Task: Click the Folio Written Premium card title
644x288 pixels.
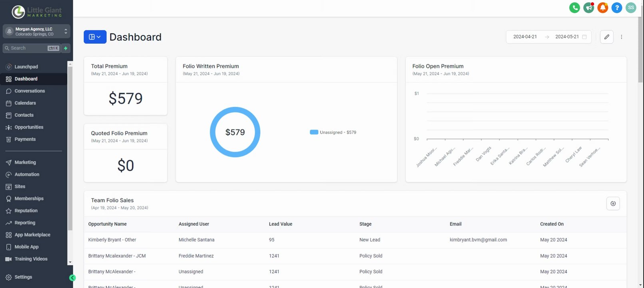Action: point(211,66)
